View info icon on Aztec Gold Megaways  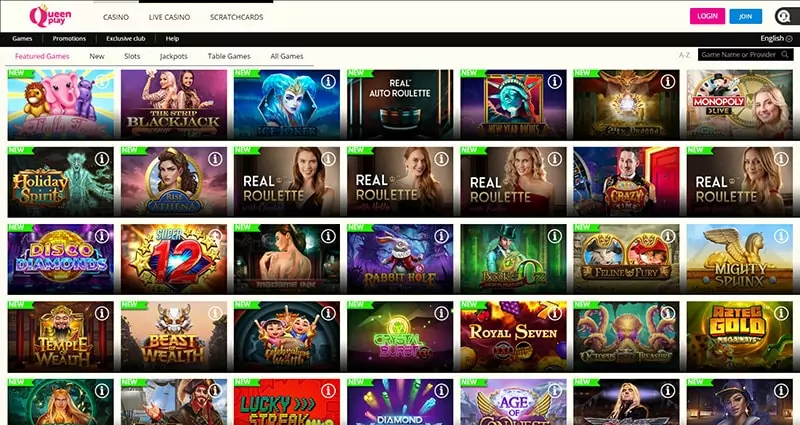click(x=781, y=313)
